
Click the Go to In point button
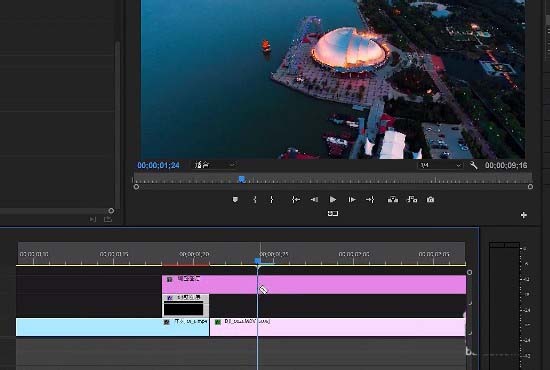[x=296, y=200]
